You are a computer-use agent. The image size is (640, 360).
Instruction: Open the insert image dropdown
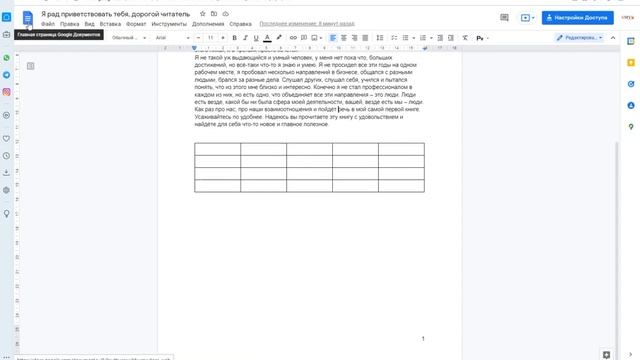[317, 38]
